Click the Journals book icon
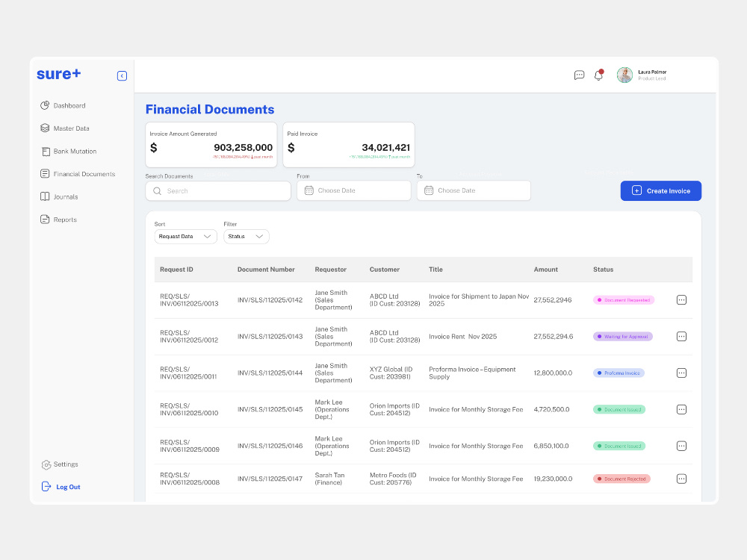This screenshot has width=747, height=560. click(45, 196)
